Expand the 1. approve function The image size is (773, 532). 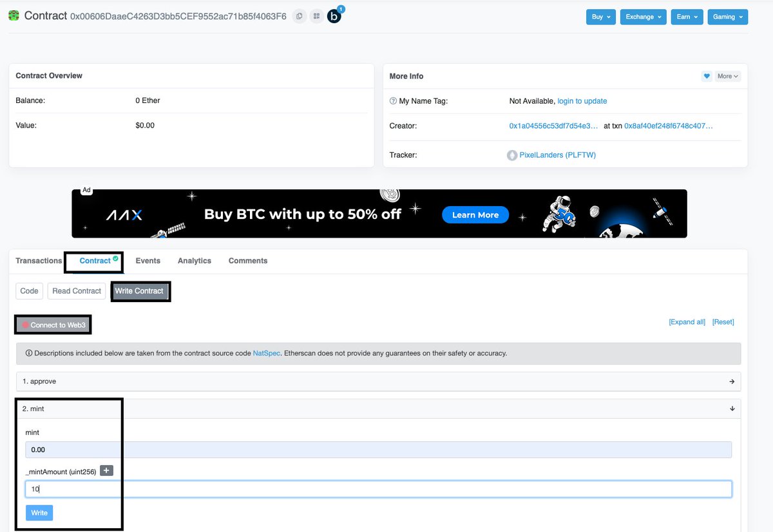[x=378, y=381]
